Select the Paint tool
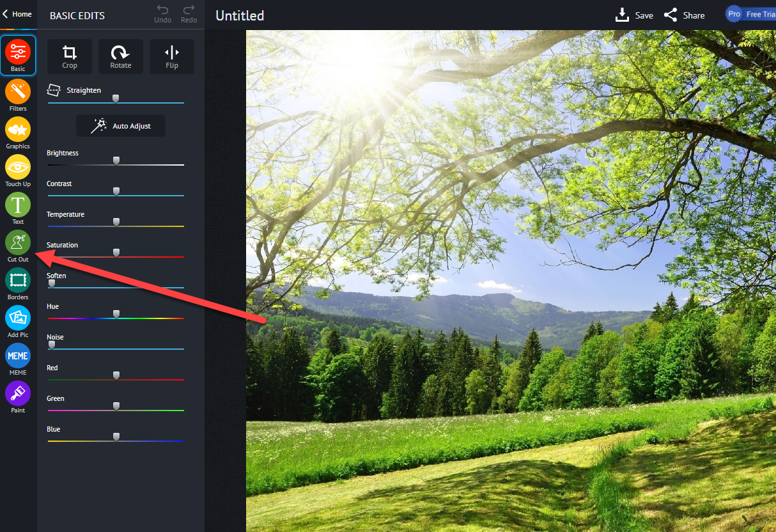Screen dimensions: 776x532 click(x=18, y=397)
